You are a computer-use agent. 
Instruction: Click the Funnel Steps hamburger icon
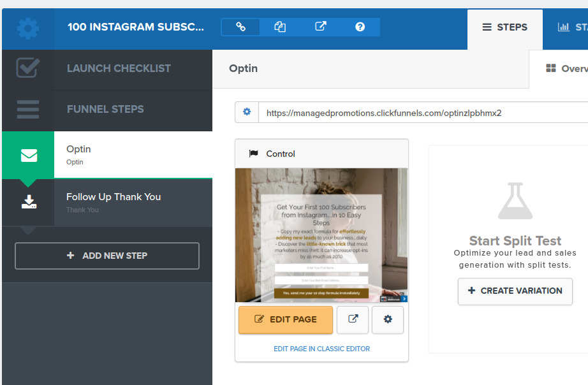(x=28, y=109)
